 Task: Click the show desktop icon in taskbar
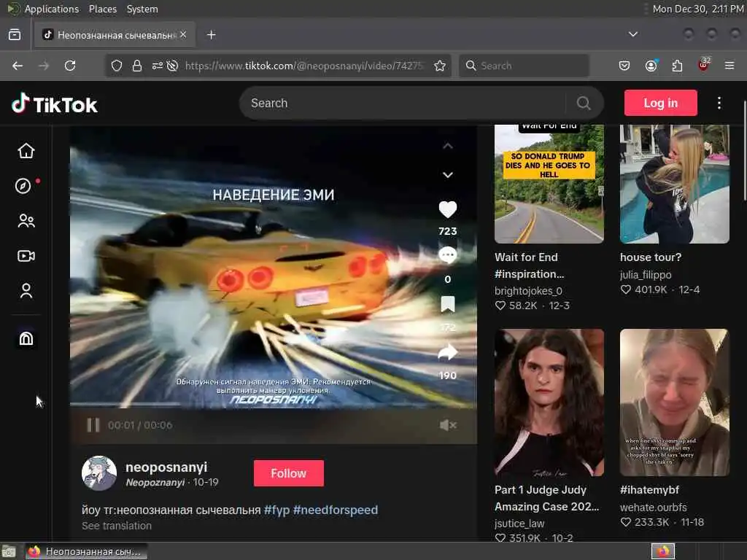point(8,551)
